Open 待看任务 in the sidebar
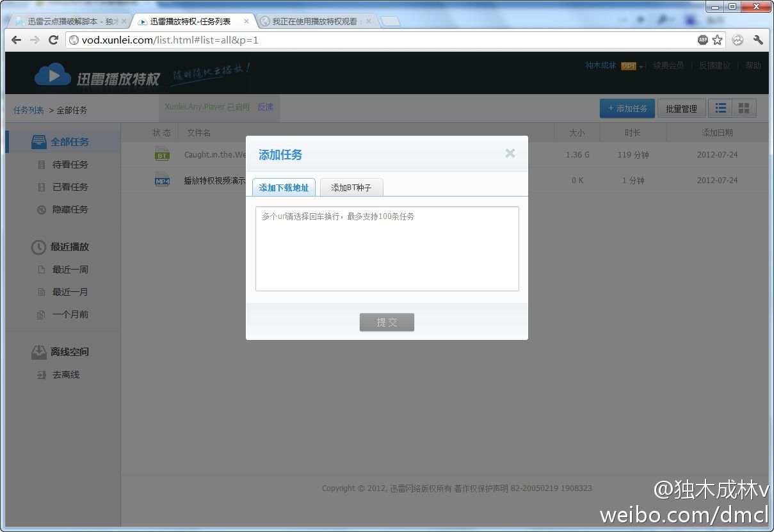 (70, 165)
